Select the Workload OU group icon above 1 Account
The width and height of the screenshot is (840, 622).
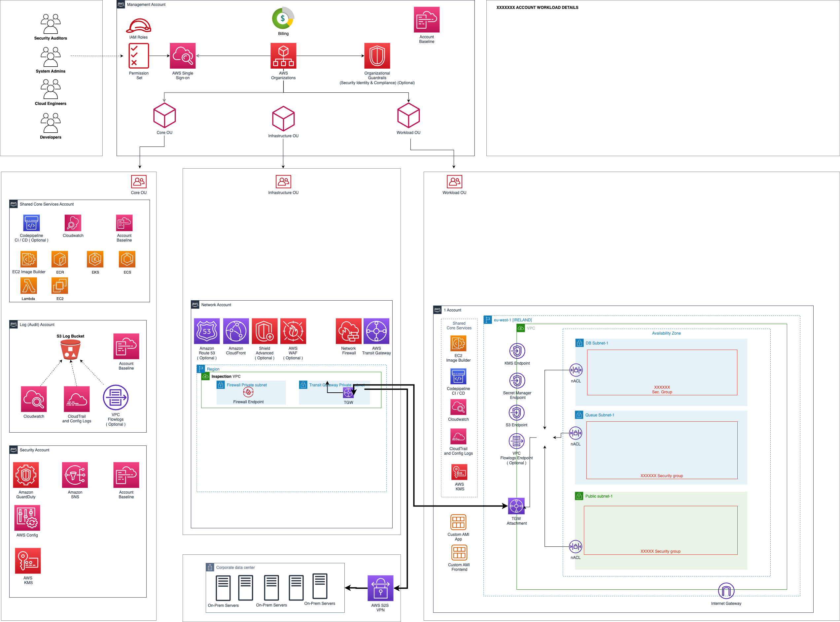[x=454, y=181]
